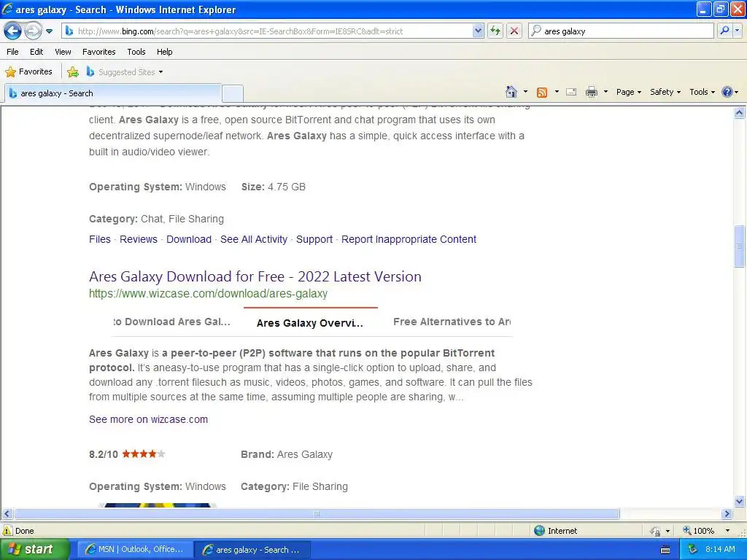Viewport: 747px width, 560px height.
Task: Open the View menu
Action: pyautogui.click(x=63, y=52)
